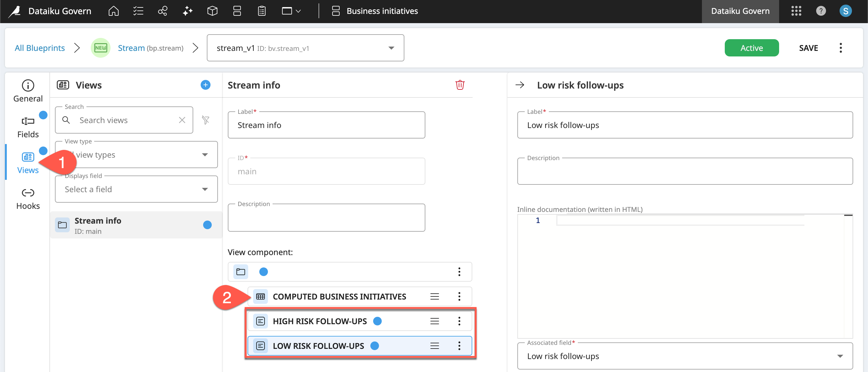Collapse Low risk follow-ups panel arrow
Screen dimensions: 868x372
(520, 85)
